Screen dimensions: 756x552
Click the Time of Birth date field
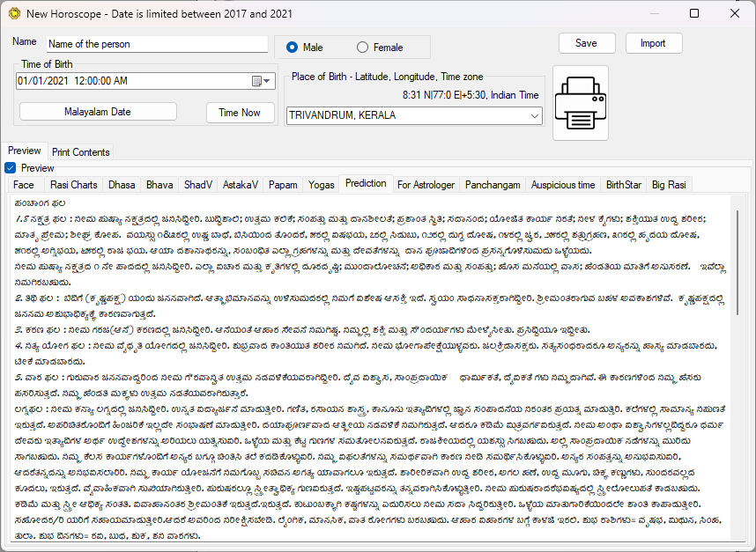point(145,81)
